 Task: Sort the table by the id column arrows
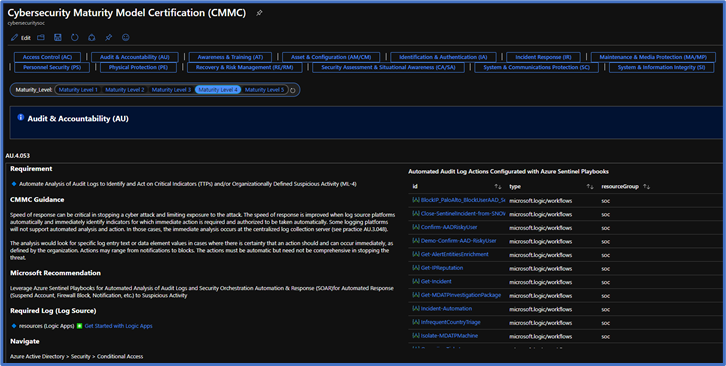[x=498, y=187]
